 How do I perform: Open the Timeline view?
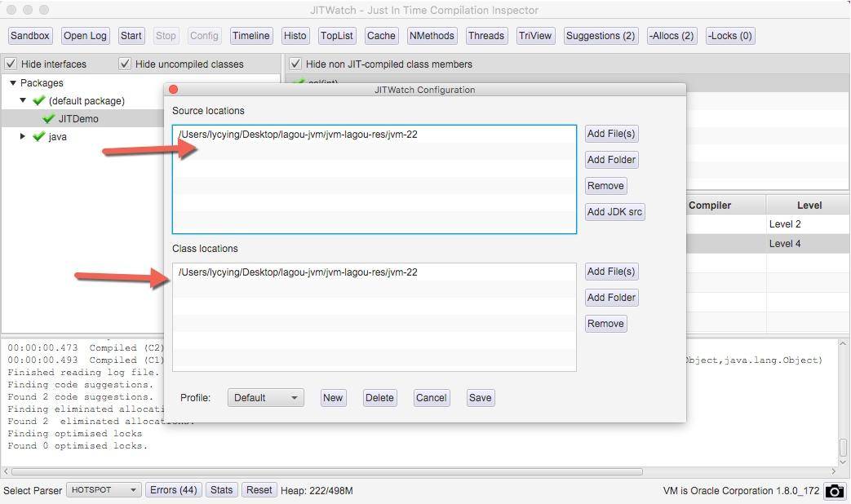tap(250, 36)
